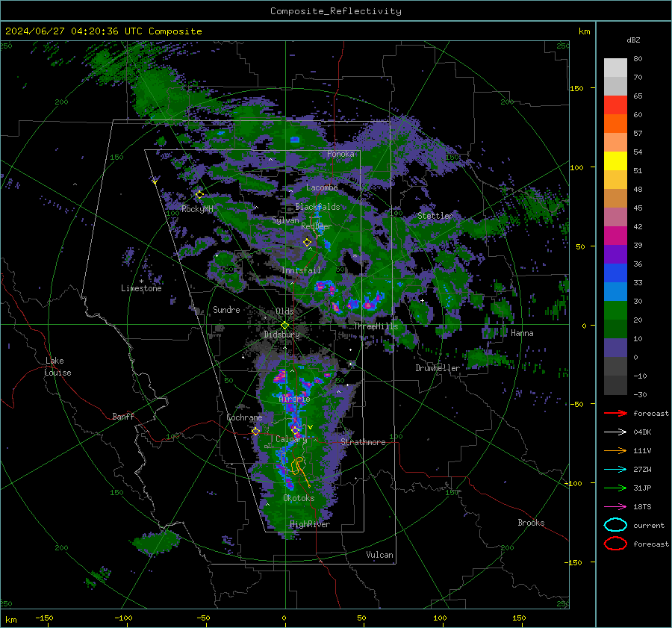
Task: Click the Strathmore label
Action: coord(363,442)
